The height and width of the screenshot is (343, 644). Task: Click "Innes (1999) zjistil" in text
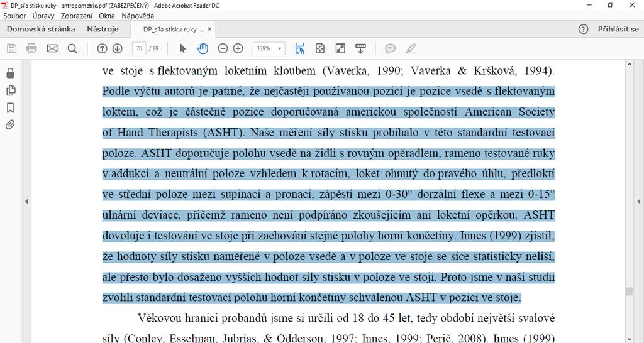click(507, 236)
